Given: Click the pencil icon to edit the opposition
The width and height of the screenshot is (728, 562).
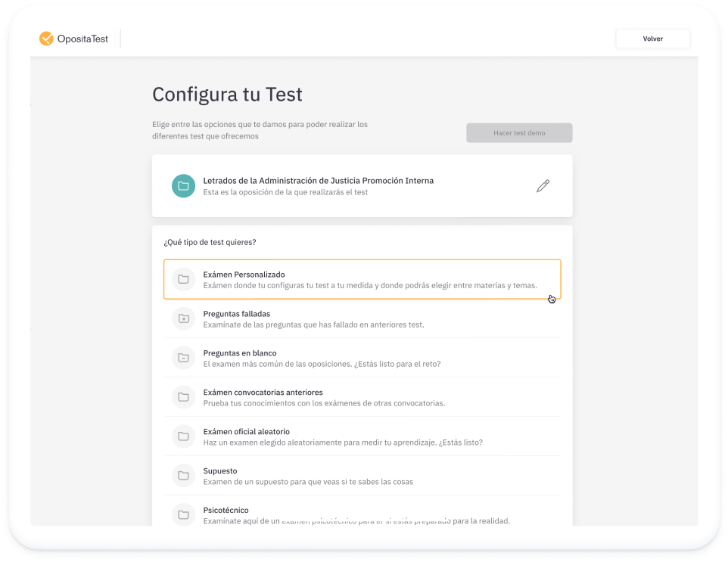Looking at the screenshot, I should click(x=543, y=185).
